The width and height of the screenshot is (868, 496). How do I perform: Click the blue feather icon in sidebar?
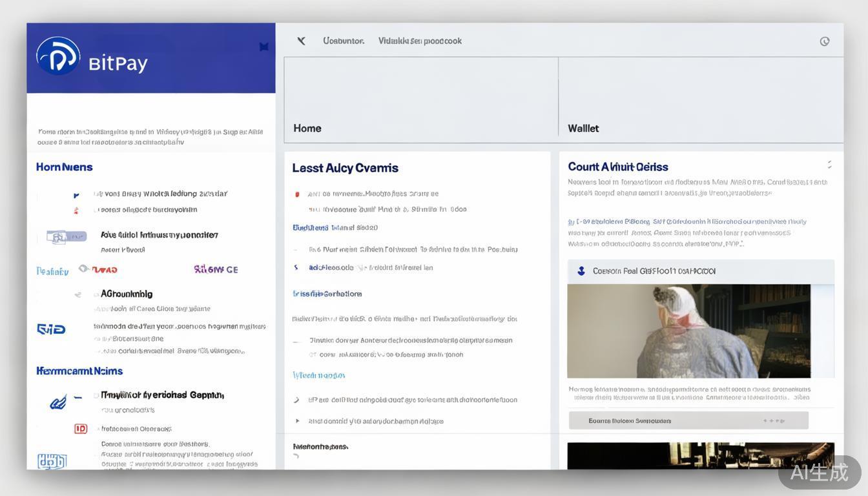pyautogui.click(x=59, y=402)
